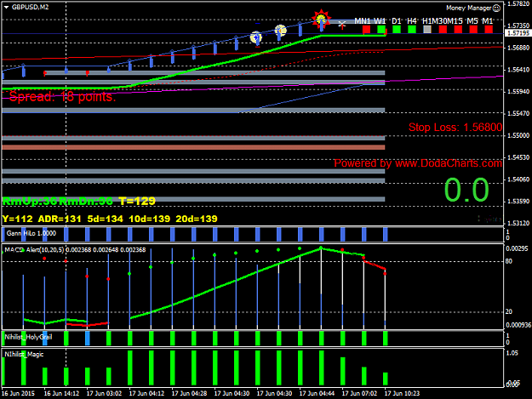Click the Nihilist_Magic indicator label

24,355
